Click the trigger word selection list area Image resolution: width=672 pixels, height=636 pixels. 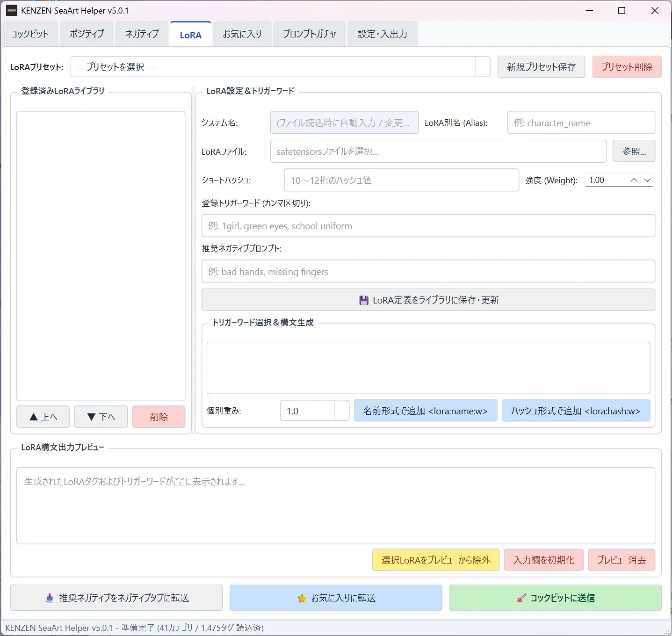pyautogui.click(x=428, y=368)
